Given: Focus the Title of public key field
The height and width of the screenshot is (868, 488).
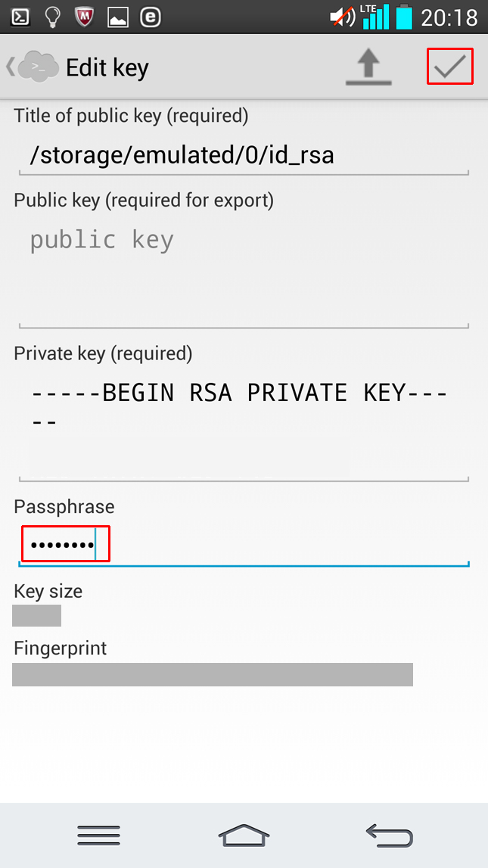Looking at the screenshot, I should 244,156.
